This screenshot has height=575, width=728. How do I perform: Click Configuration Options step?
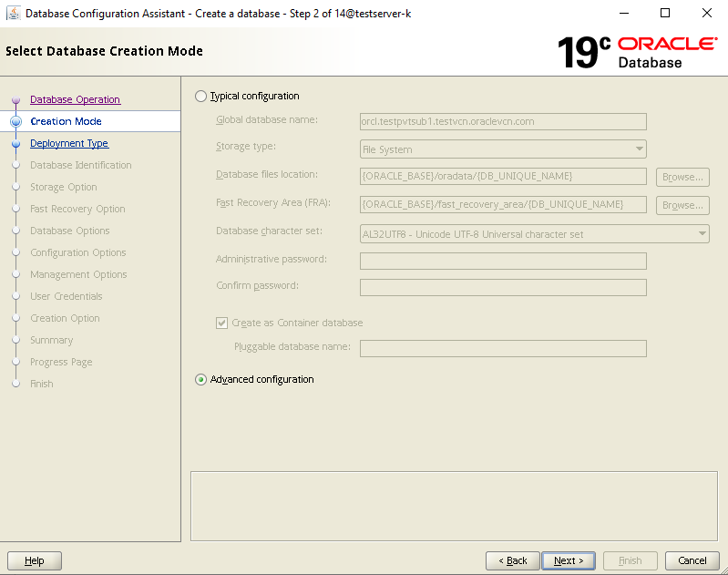click(x=78, y=252)
